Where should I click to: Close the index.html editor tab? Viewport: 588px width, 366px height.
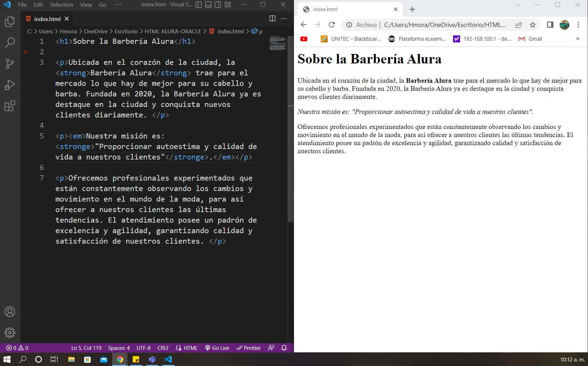coord(67,19)
